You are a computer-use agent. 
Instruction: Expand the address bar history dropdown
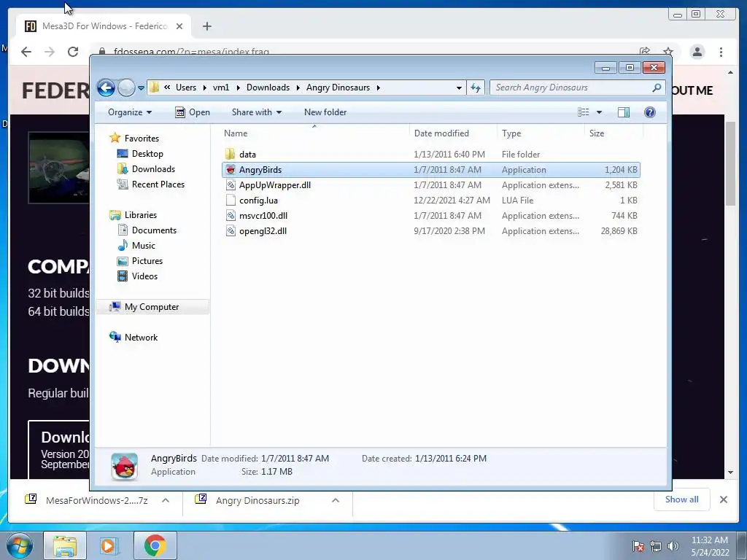pos(459,87)
